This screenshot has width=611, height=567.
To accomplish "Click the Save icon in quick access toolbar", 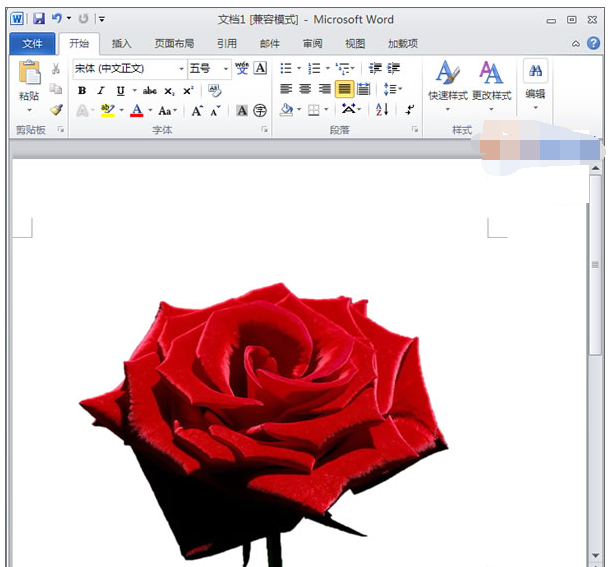I will [x=38, y=19].
